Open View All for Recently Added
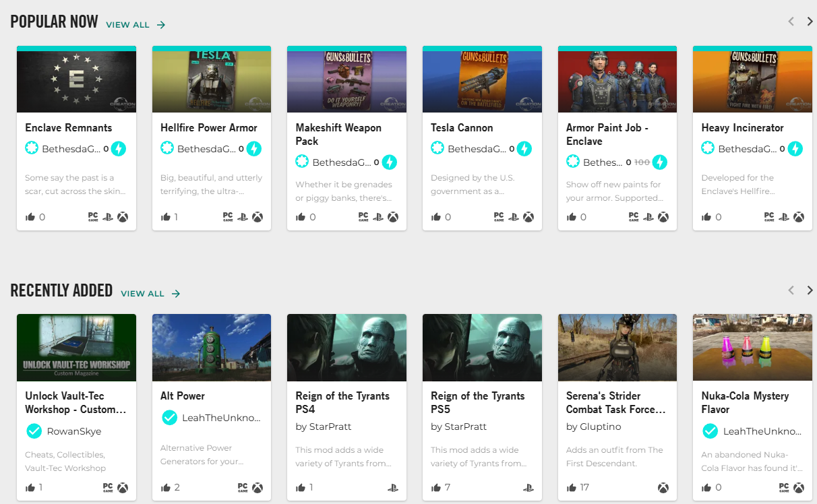This screenshot has height=504, width=817. pyautogui.click(x=150, y=294)
